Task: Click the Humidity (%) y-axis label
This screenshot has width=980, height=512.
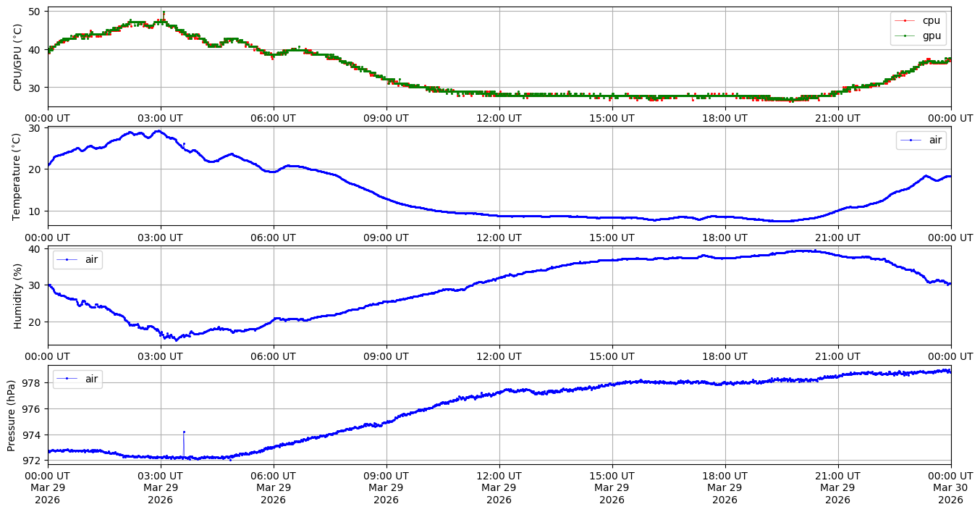Action: pos(18,295)
